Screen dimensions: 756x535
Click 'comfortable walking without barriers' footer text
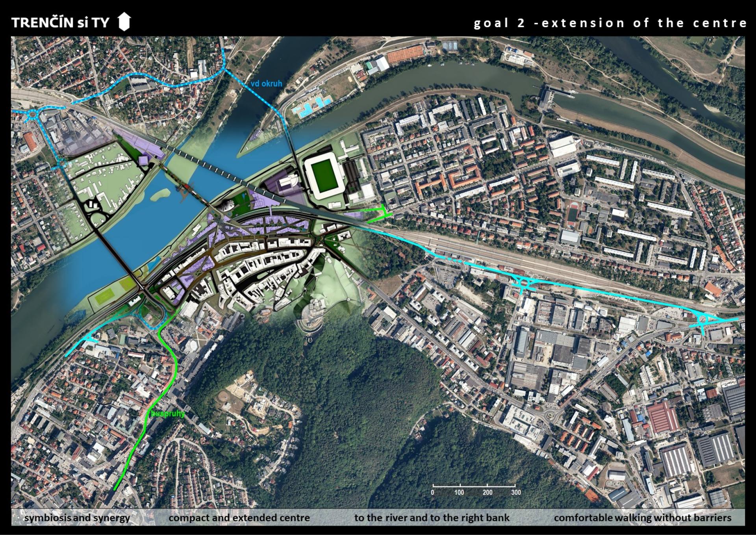coord(642,518)
